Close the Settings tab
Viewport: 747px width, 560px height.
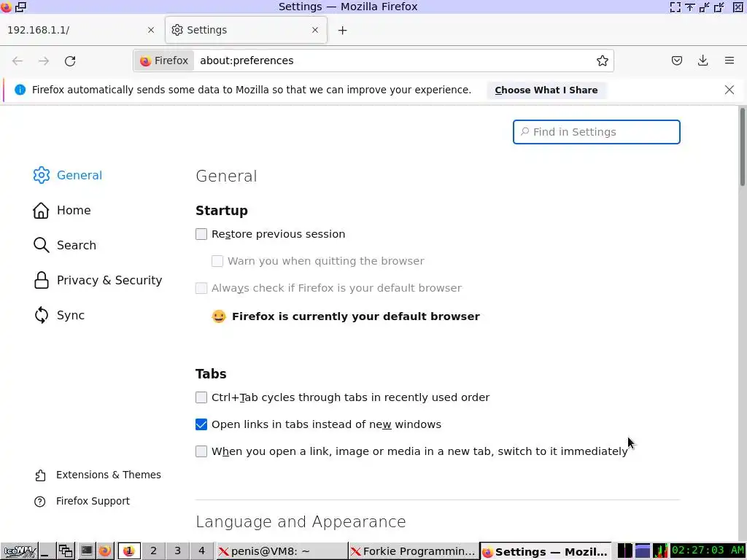coord(315,30)
